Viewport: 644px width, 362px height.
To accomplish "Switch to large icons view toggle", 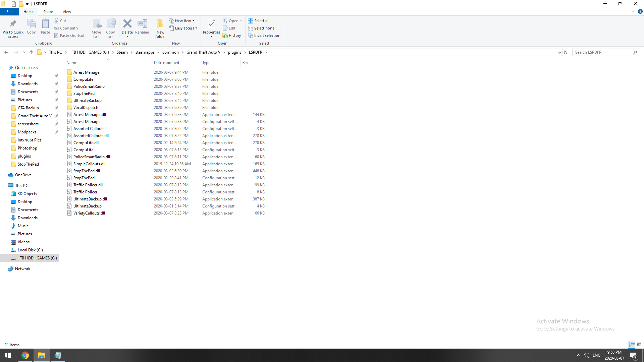I will pos(639,345).
